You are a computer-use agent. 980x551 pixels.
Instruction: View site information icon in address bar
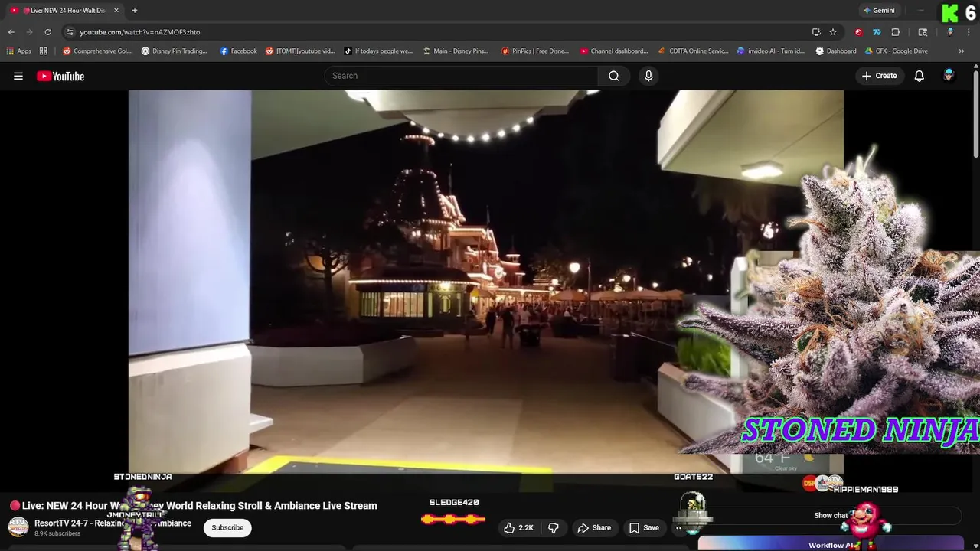tap(70, 32)
